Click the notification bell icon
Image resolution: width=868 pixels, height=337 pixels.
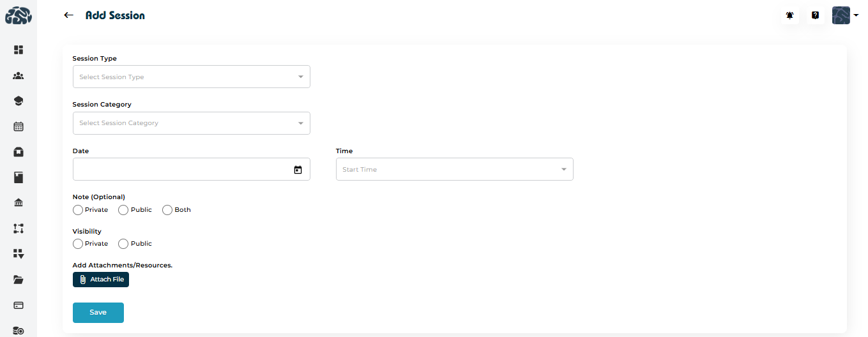tap(790, 15)
